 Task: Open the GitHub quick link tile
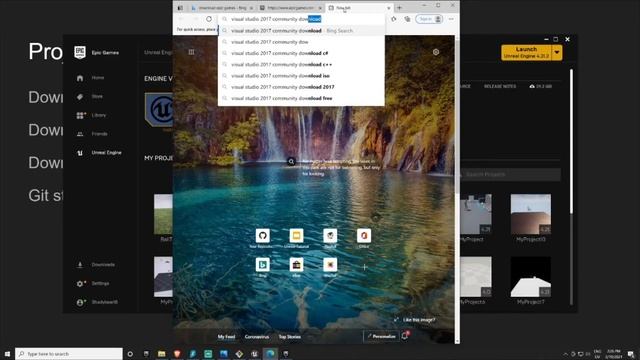[x=262, y=236]
